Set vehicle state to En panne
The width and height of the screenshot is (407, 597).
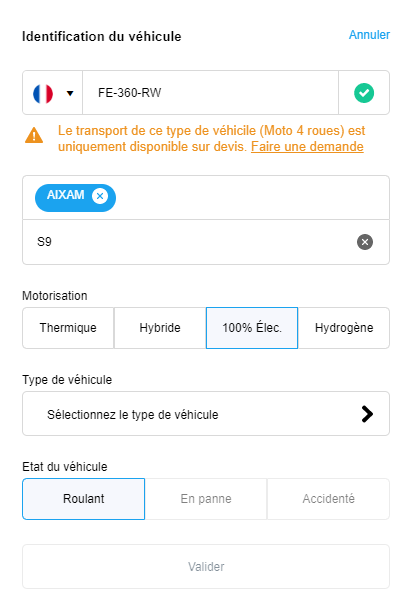tap(206, 499)
